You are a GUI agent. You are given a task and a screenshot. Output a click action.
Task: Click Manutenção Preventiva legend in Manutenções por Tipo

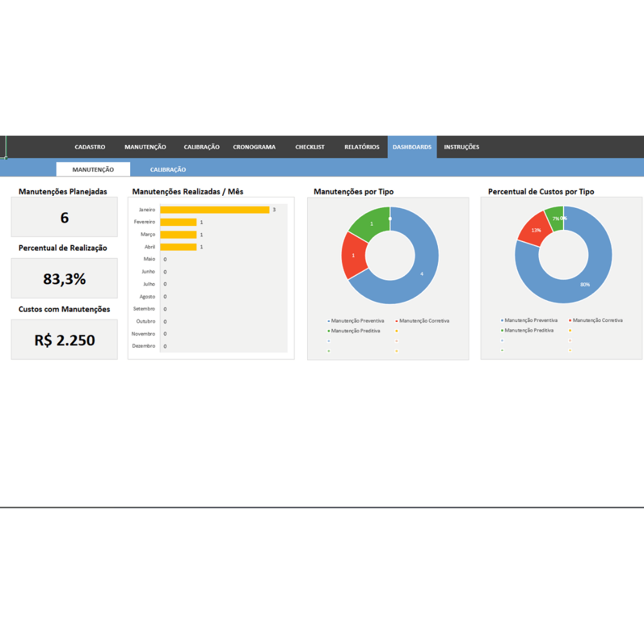(x=355, y=321)
